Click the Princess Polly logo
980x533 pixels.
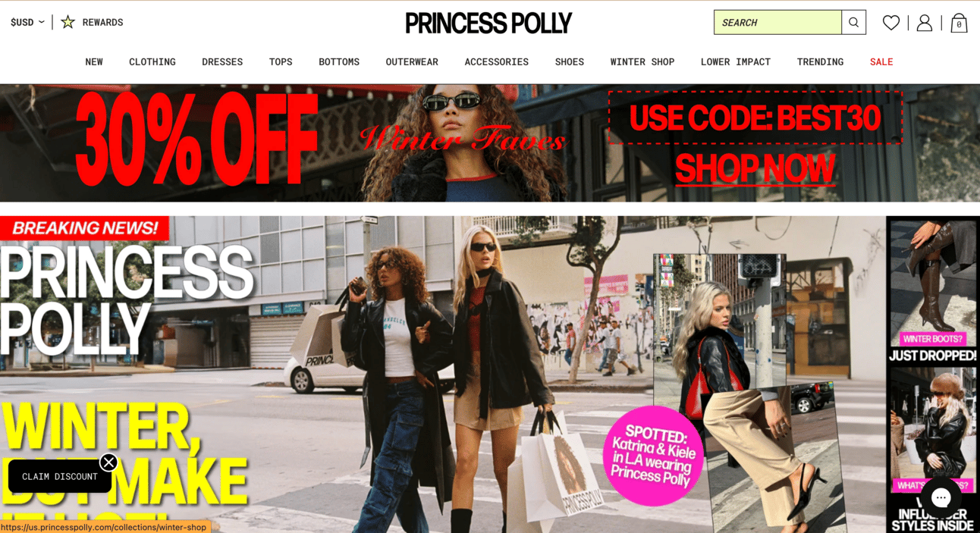click(488, 23)
